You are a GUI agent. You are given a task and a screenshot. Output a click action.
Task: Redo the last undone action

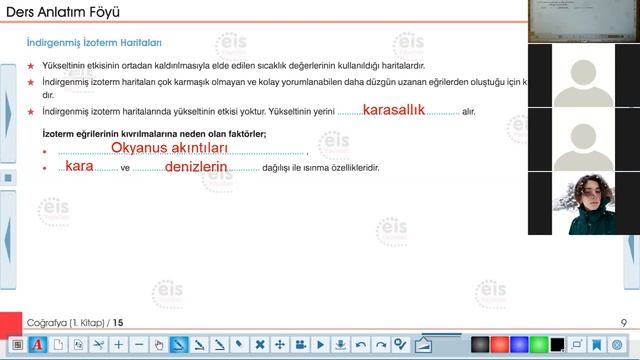[381, 345]
